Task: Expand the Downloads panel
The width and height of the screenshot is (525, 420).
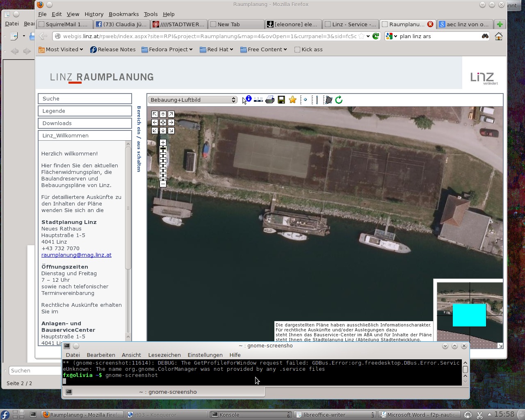Action: 85,123
